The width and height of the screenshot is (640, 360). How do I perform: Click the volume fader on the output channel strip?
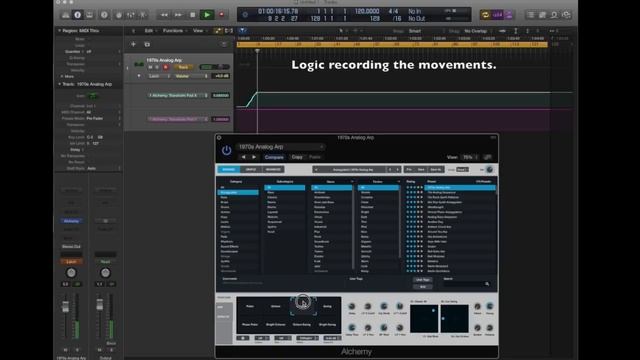pos(100,304)
